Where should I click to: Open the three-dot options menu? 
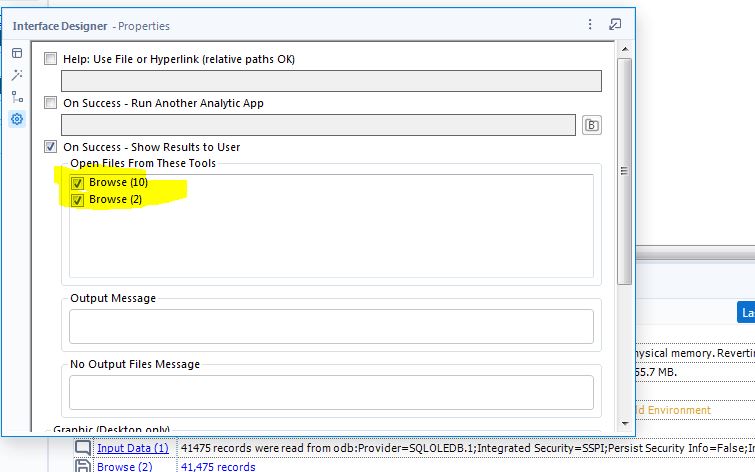coord(590,24)
